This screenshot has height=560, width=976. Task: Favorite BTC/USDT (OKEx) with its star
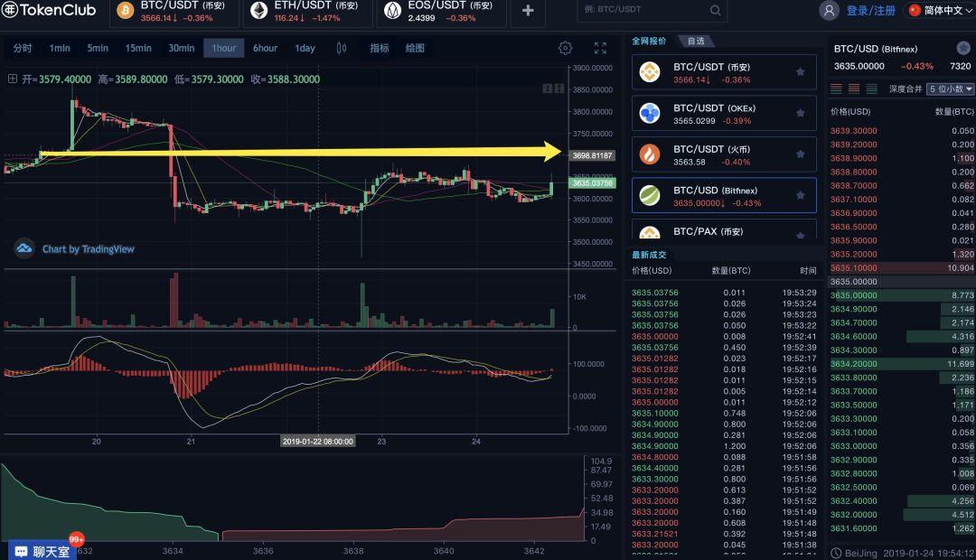click(x=801, y=113)
